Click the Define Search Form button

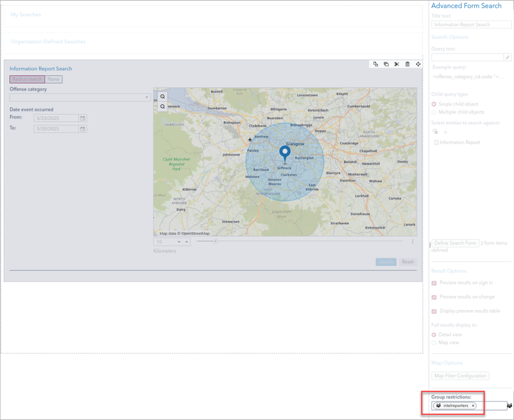(455, 243)
